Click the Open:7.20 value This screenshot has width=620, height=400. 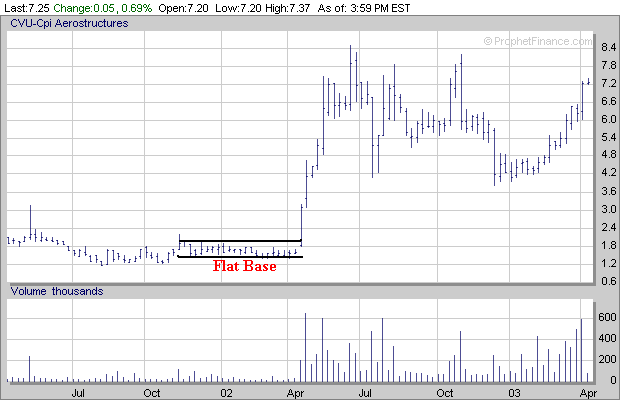[x=183, y=8]
